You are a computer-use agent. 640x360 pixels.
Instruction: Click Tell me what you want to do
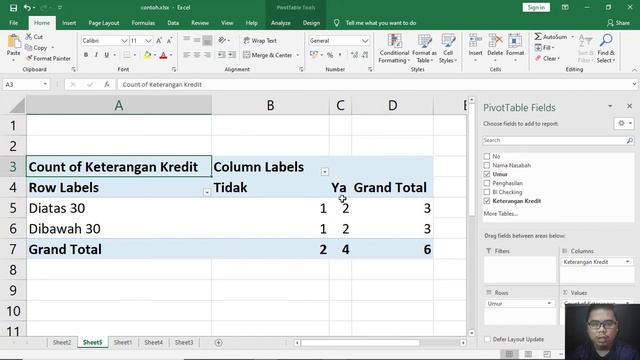(x=381, y=23)
